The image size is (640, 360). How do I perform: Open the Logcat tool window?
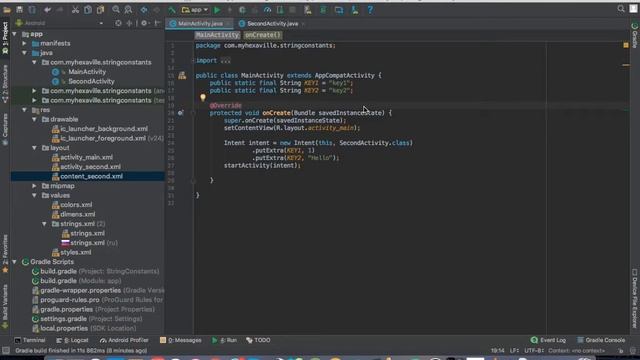click(72, 340)
